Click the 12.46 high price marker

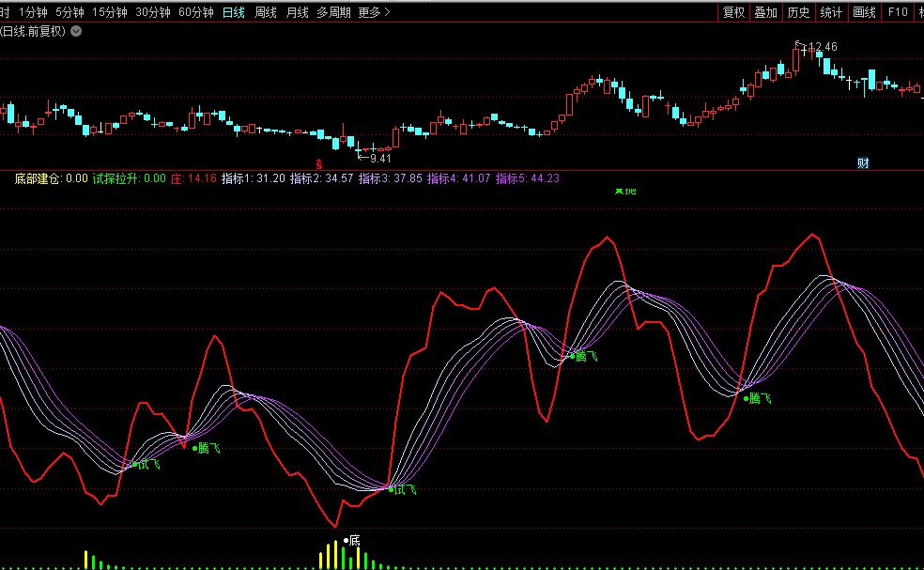(822, 47)
